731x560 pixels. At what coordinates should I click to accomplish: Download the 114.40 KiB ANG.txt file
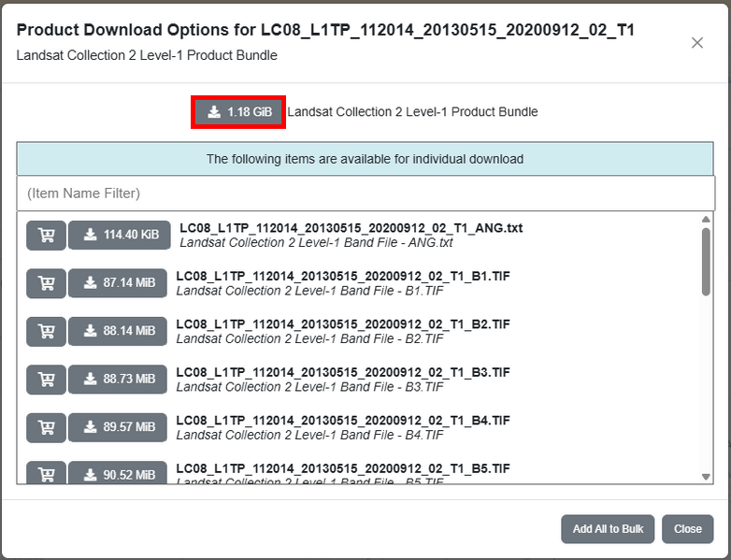pos(120,235)
